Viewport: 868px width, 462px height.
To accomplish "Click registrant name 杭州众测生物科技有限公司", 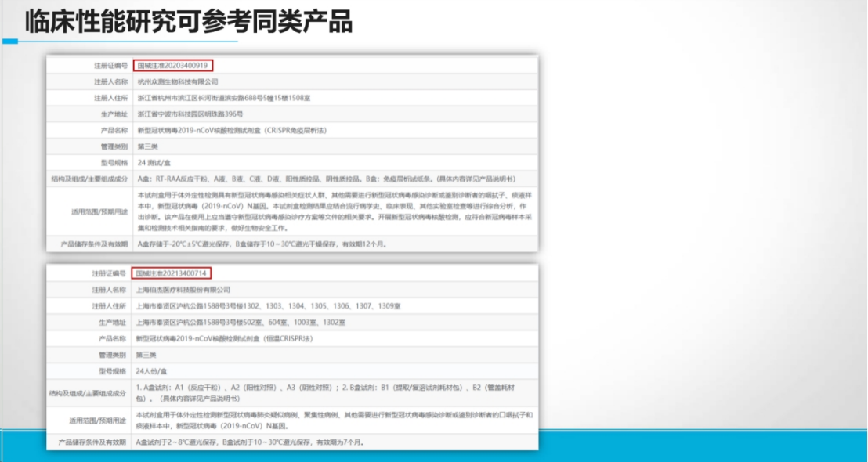I will pyautogui.click(x=178, y=81).
